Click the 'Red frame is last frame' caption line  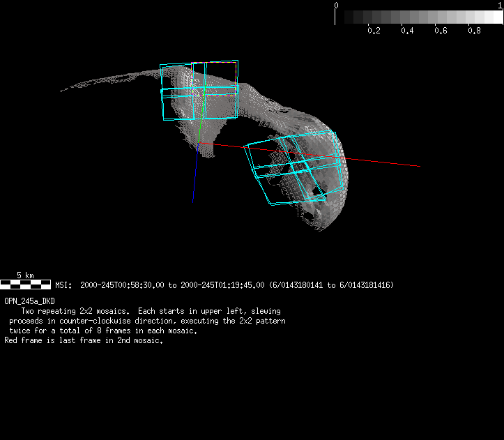coord(84,341)
